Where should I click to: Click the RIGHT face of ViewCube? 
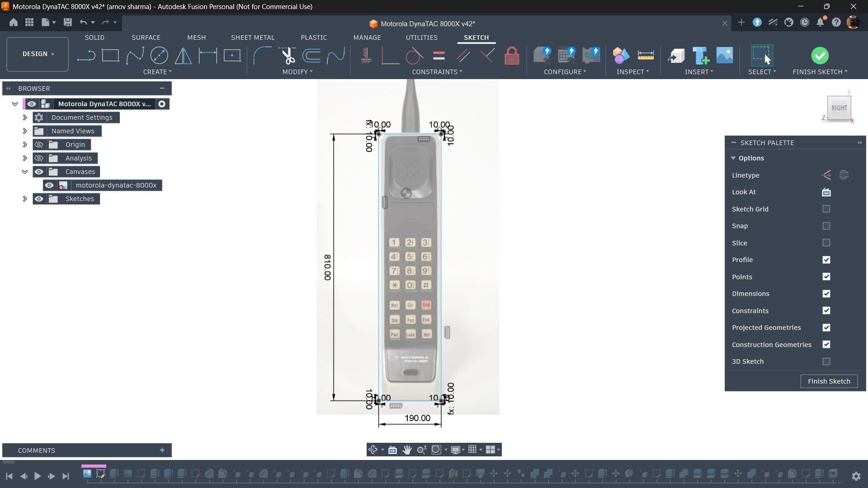(x=839, y=108)
